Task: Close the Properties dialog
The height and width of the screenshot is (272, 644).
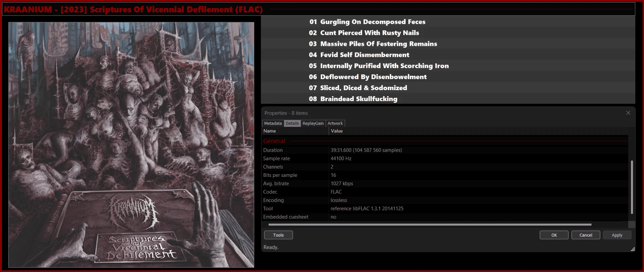Action: (x=628, y=113)
